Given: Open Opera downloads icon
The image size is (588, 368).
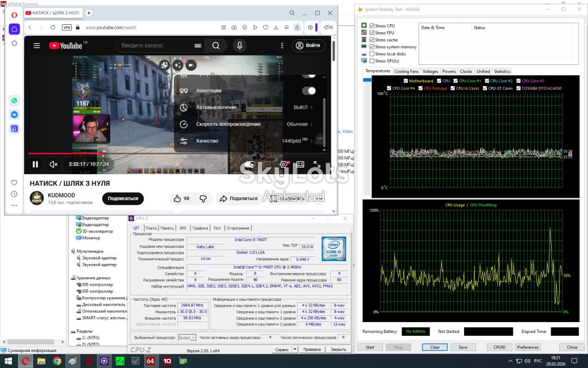Looking at the screenshot, I should (276, 28).
